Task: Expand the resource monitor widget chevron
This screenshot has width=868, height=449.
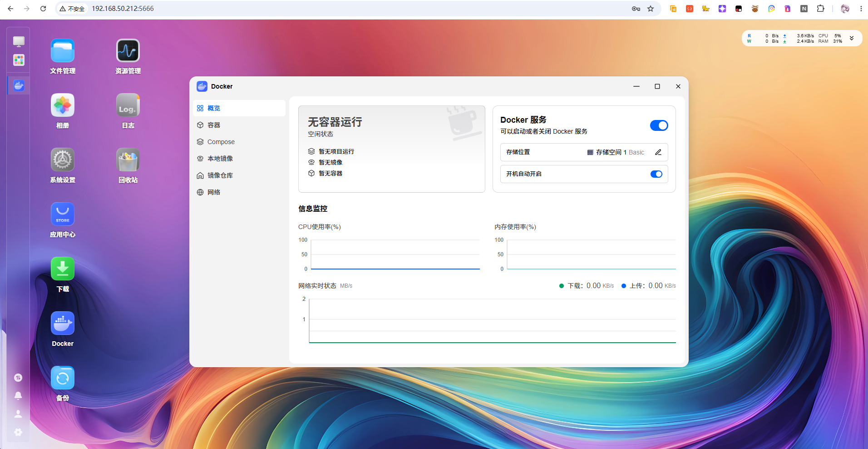Action: pos(852,38)
